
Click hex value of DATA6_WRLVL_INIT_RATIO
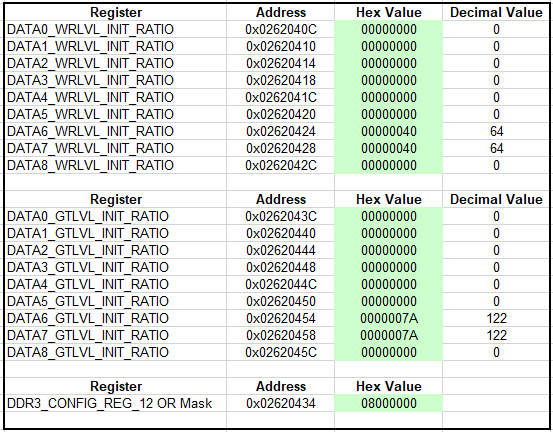pos(389,131)
